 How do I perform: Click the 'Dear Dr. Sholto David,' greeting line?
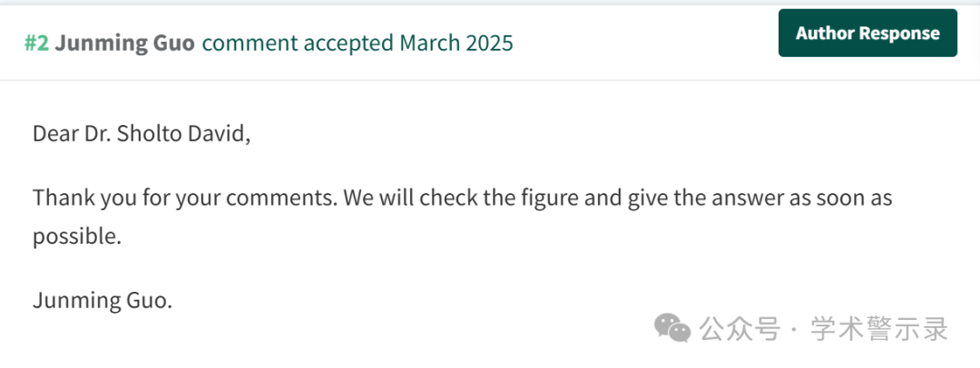pos(142,134)
